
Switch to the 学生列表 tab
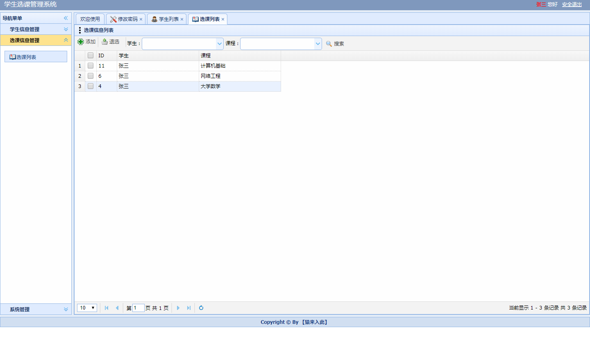click(166, 19)
